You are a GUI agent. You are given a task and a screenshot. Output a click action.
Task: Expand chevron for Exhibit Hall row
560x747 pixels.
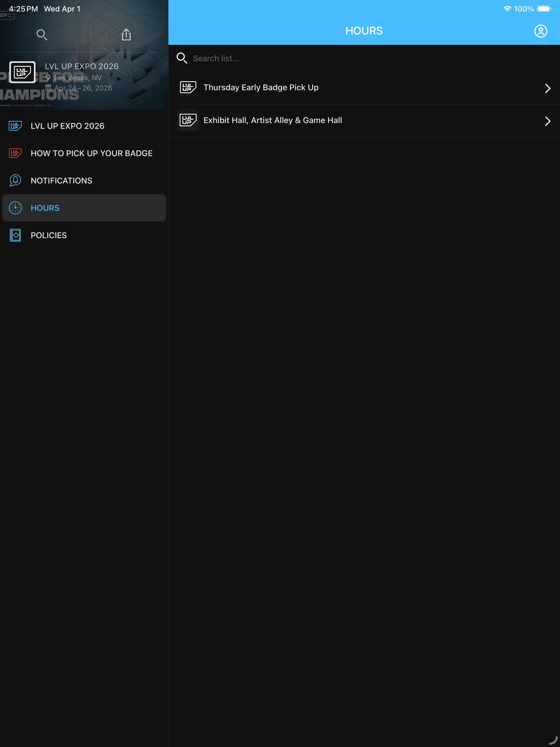click(547, 121)
